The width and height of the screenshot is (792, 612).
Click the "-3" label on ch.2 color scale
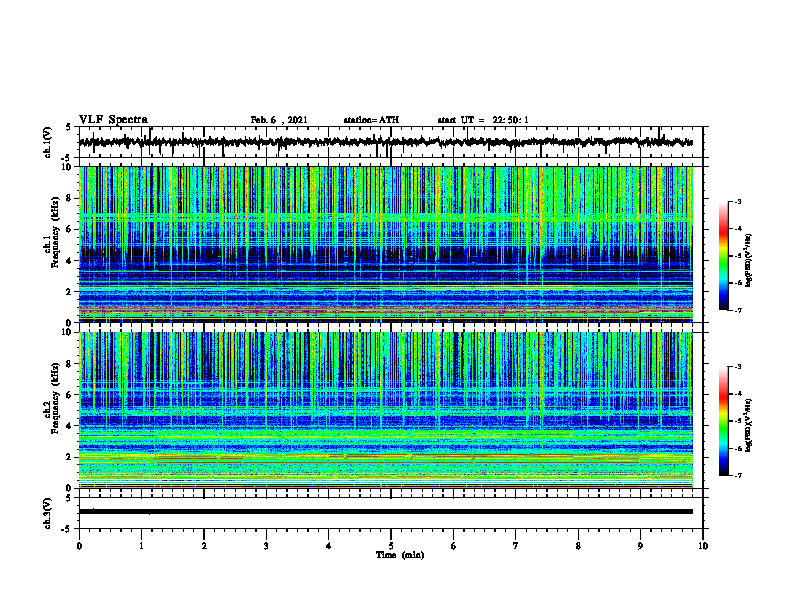tap(737, 367)
